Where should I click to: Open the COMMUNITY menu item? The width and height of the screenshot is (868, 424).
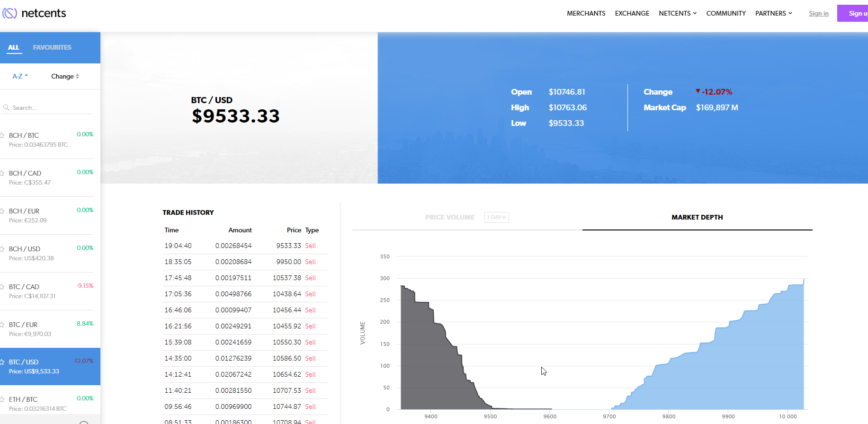tap(726, 13)
